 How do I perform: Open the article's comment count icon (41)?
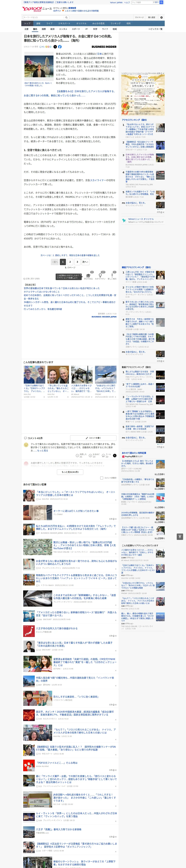[42, 47]
